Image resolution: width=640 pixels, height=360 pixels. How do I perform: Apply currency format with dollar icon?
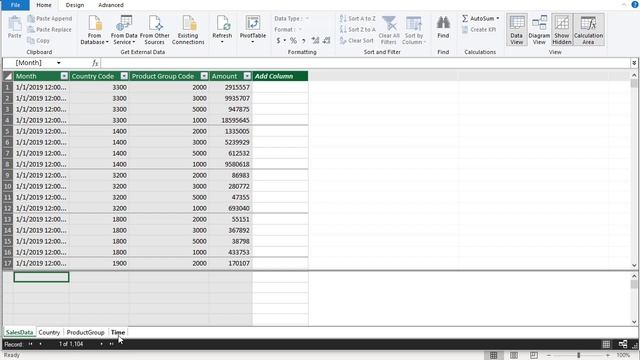(x=278, y=40)
